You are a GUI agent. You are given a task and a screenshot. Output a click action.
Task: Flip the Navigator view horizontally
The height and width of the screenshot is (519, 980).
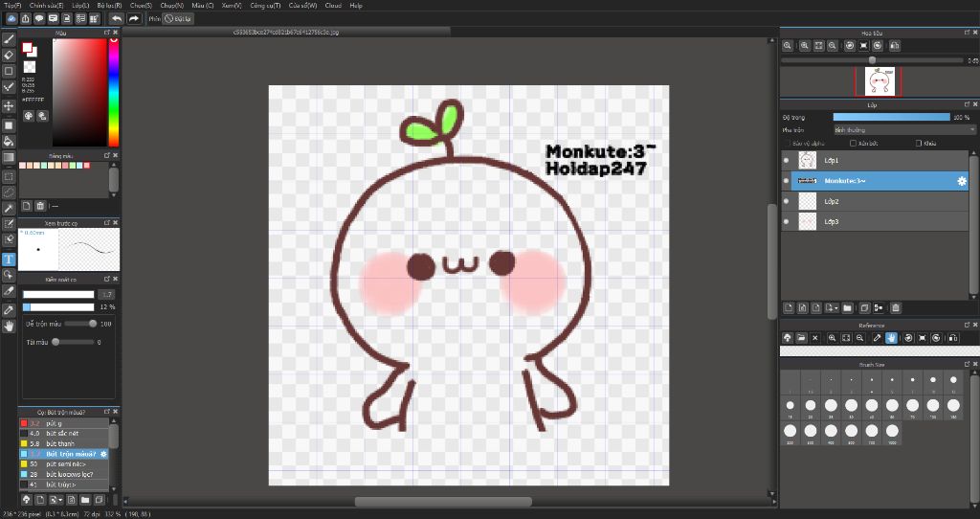click(895, 46)
